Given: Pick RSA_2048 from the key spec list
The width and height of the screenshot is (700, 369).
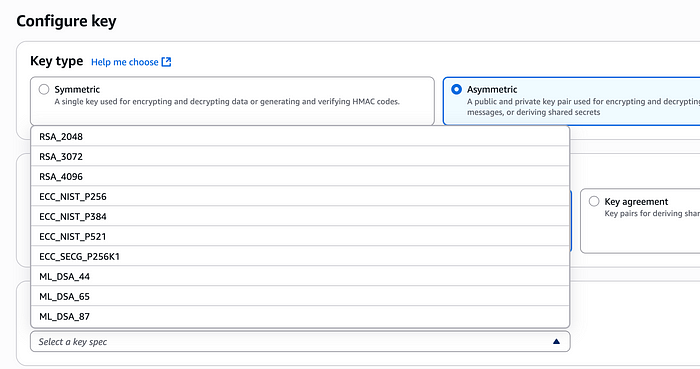Looking at the screenshot, I should pos(300,137).
